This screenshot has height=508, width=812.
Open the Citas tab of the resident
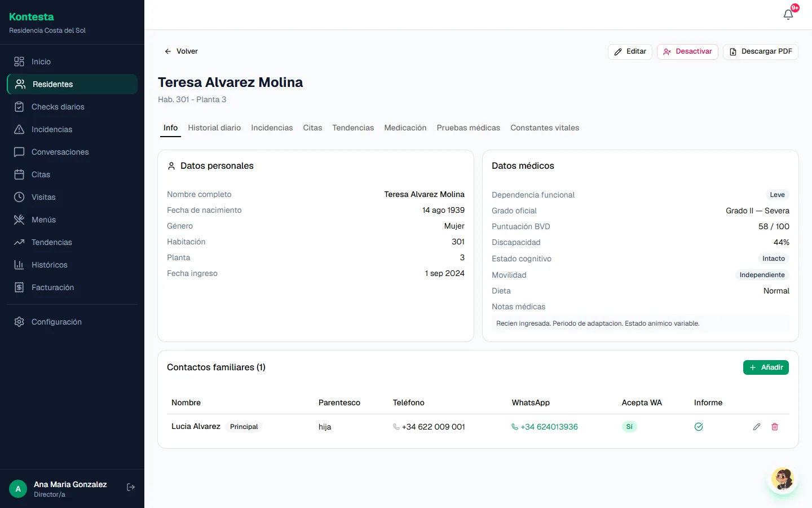312,128
